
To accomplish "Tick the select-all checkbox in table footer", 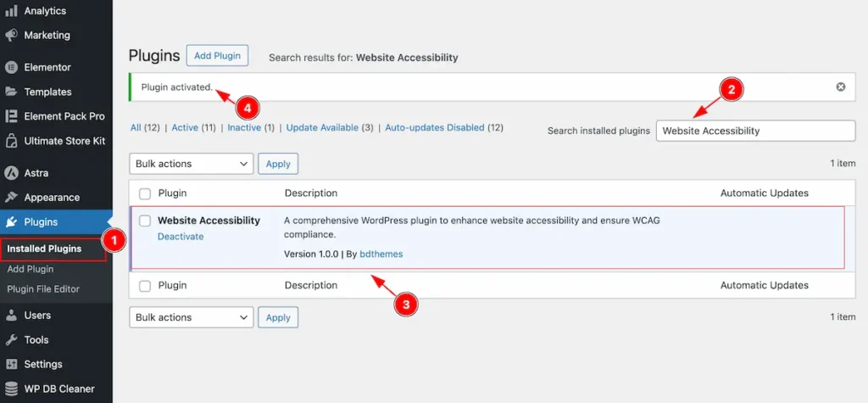I will point(144,285).
